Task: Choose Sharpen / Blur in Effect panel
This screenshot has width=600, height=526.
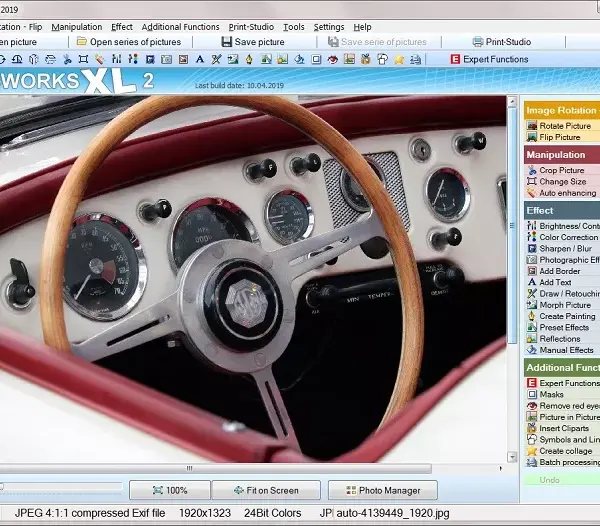Action: click(563, 249)
